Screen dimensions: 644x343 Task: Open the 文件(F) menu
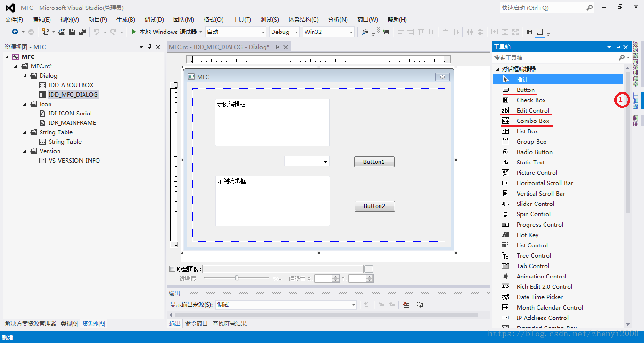coord(14,20)
